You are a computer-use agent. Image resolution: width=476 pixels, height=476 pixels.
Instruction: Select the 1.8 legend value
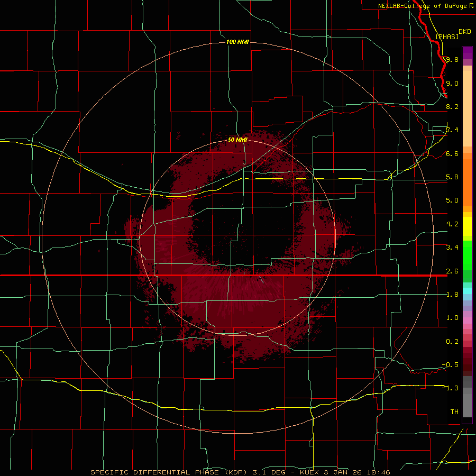point(452,295)
